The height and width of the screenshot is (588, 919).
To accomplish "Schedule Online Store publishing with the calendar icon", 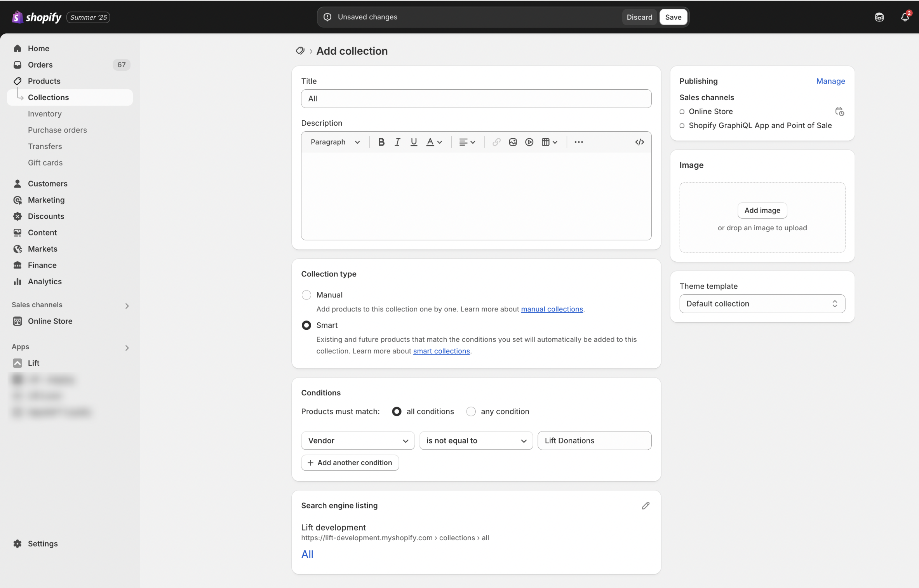I will point(839,112).
